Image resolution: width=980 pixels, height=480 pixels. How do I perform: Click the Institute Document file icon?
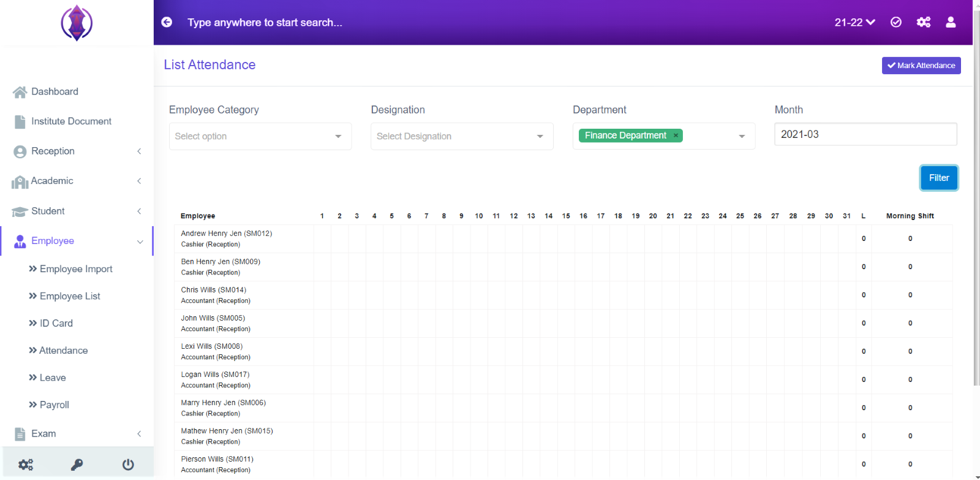(20, 121)
